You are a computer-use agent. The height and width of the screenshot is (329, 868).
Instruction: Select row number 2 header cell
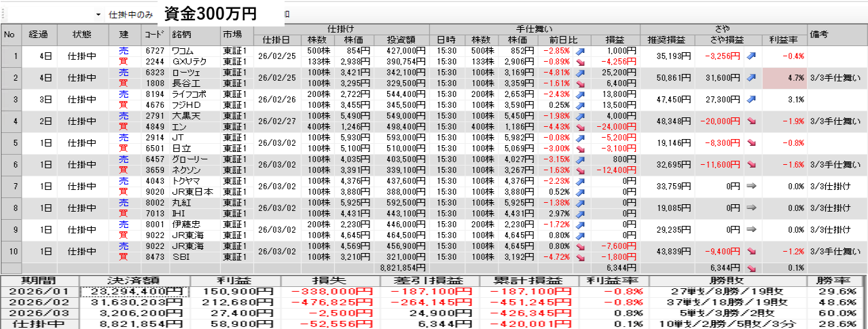(x=10, y=77)
